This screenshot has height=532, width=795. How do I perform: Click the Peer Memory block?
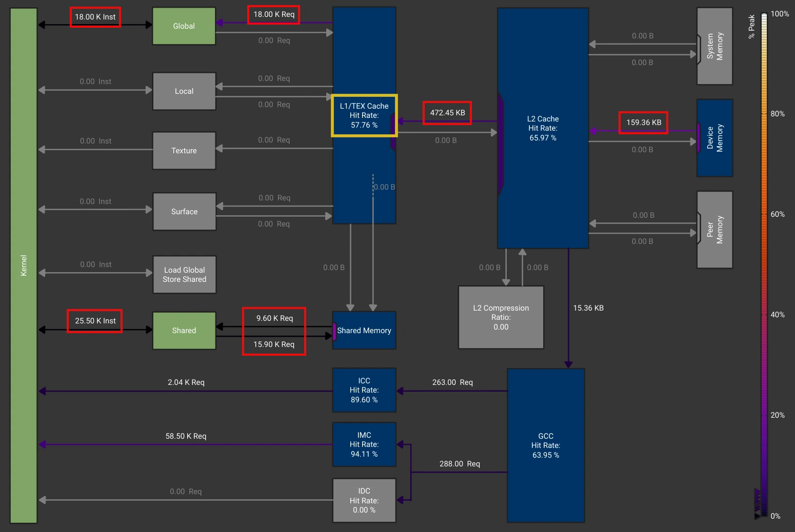pos(714,230)
